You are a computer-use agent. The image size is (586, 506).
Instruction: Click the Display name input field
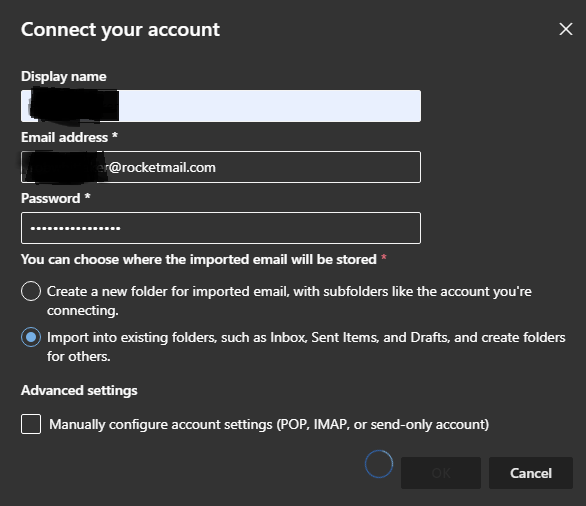pos(221,106)
